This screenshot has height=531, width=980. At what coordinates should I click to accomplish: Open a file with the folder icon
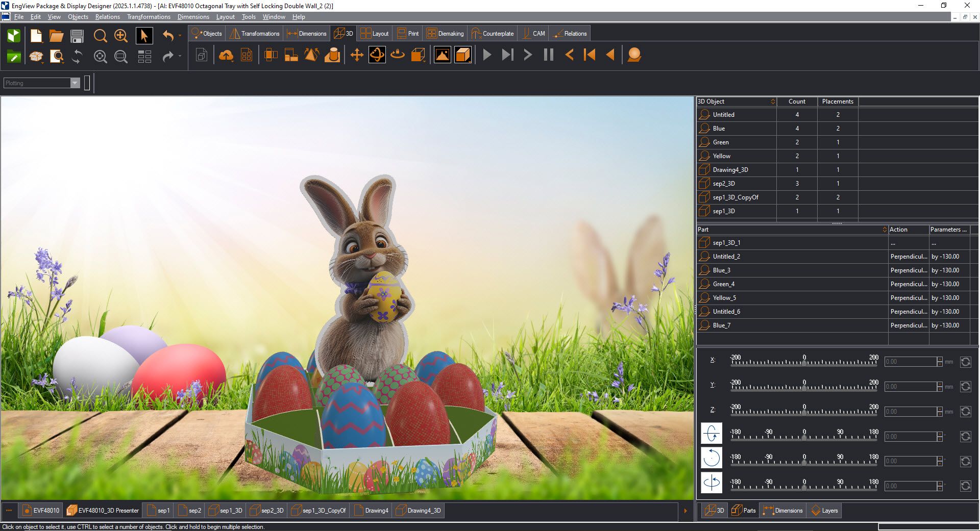click(x=56, y=36)
